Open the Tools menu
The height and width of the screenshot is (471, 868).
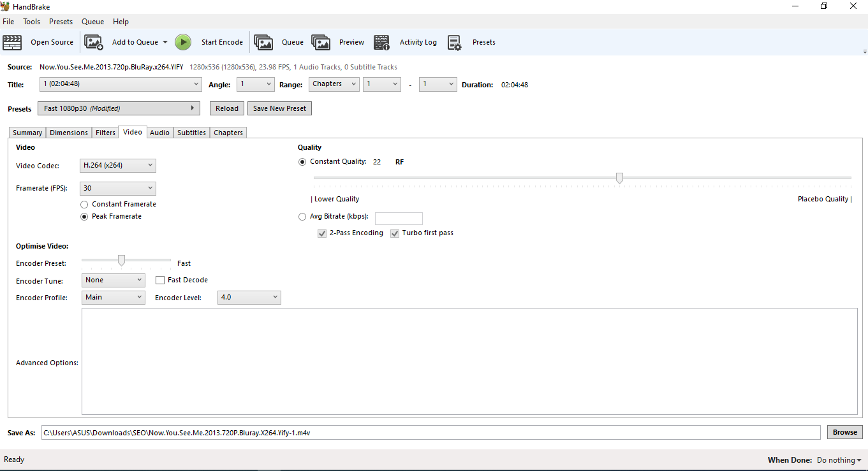click(31, 21)
